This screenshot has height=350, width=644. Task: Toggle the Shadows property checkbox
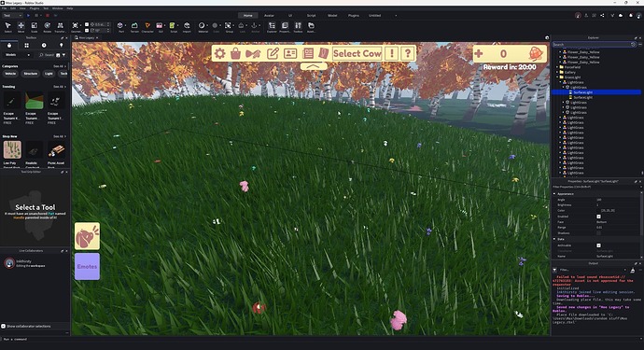(x=598, y=233)
